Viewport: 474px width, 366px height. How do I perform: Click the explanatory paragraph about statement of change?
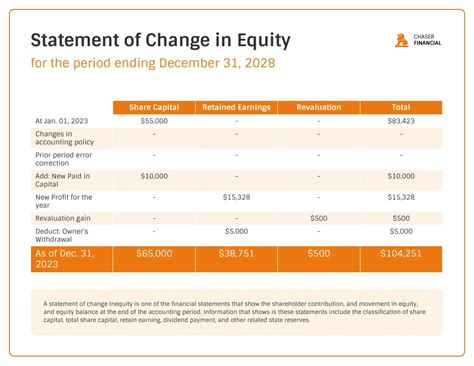(x=235, y=312)
